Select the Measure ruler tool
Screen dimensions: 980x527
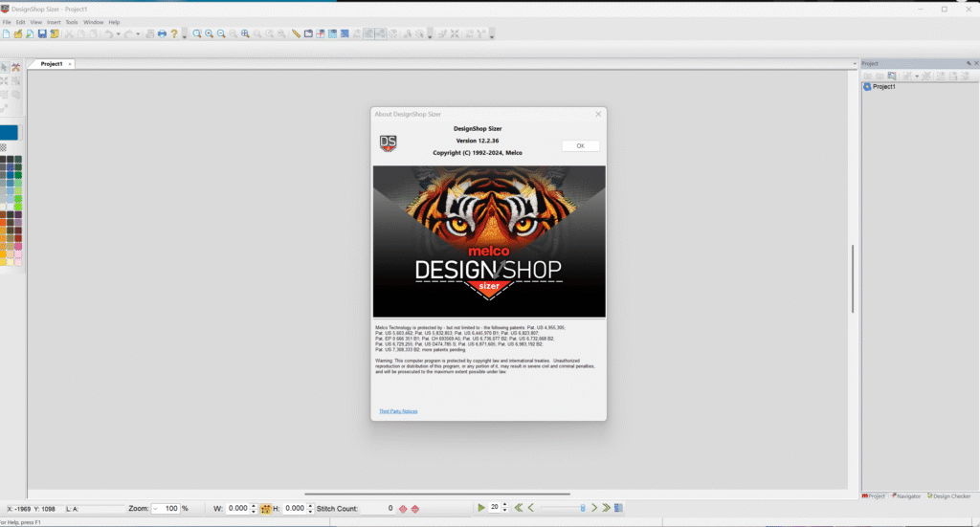[x=296, y=33]
